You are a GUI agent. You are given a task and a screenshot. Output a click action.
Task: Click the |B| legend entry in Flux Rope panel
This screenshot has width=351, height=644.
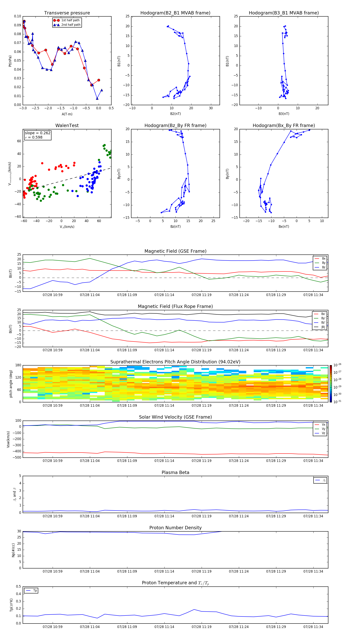(x=320, y=327)
